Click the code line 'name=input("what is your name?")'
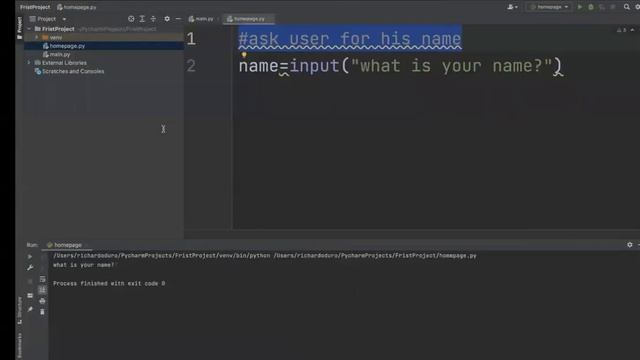Image resolution: width=640 pixels, height=360 pixels. (400, 66)
